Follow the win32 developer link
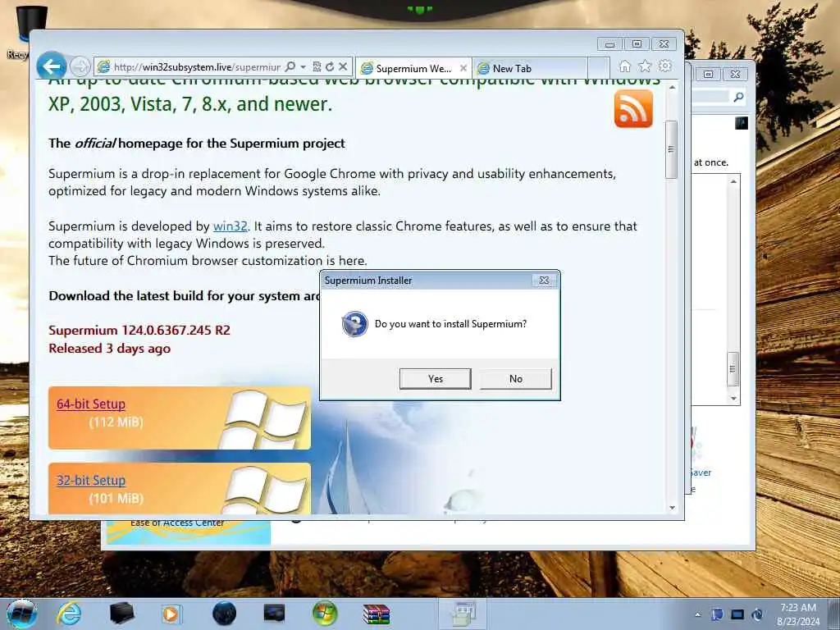Viewport: 840px width, 630px height. [231, 226]
